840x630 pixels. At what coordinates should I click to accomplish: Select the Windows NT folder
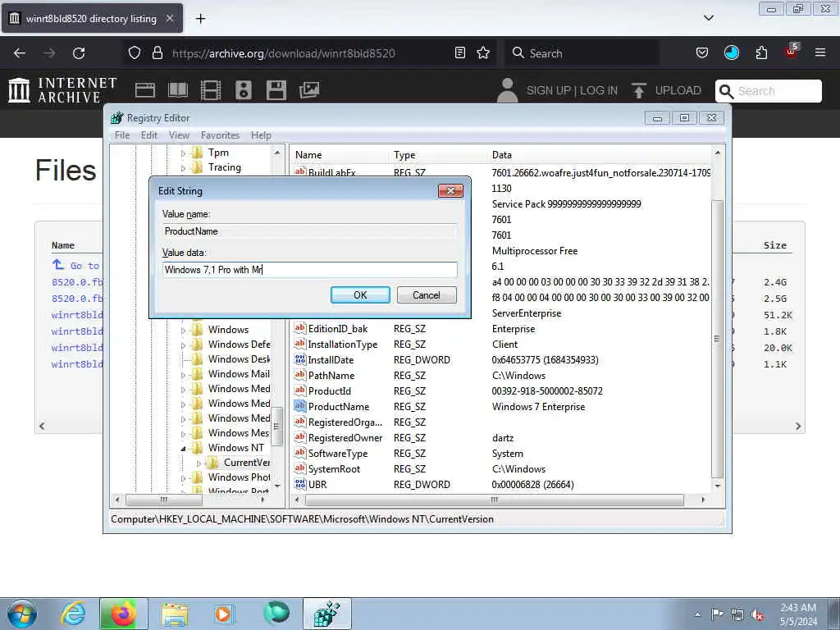click(x=235, y=447)
